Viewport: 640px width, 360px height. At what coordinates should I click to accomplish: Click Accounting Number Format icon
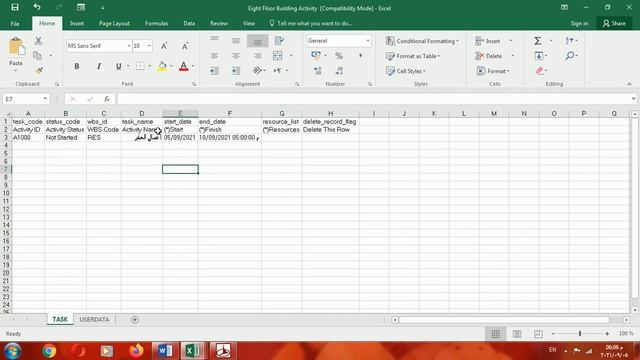[x=316, y=56]
